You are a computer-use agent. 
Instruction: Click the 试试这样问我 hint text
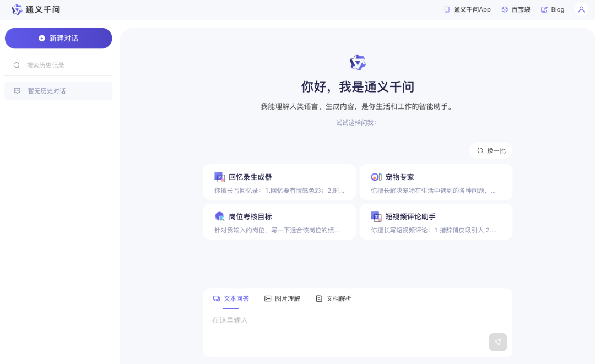(356, 122)
